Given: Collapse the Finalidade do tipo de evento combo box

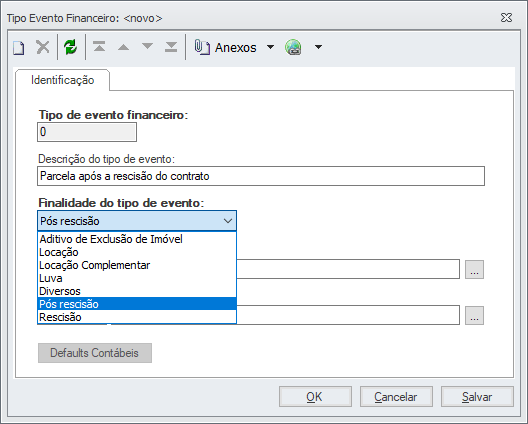Looking at the screenshot, I should click(228, 221).
